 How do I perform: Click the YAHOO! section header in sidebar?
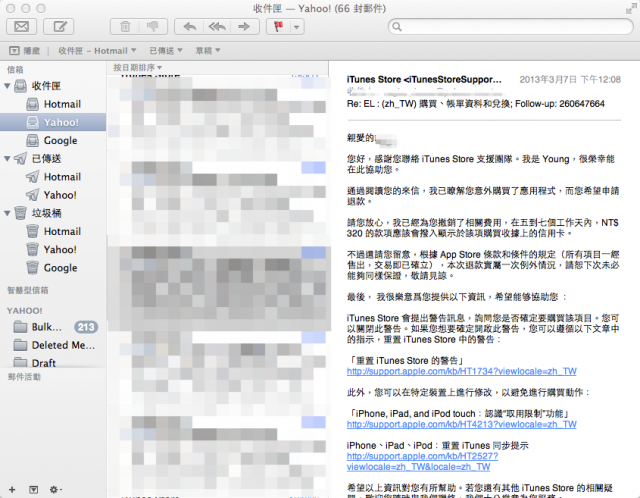pyautogui.click(x=24, y=311)
